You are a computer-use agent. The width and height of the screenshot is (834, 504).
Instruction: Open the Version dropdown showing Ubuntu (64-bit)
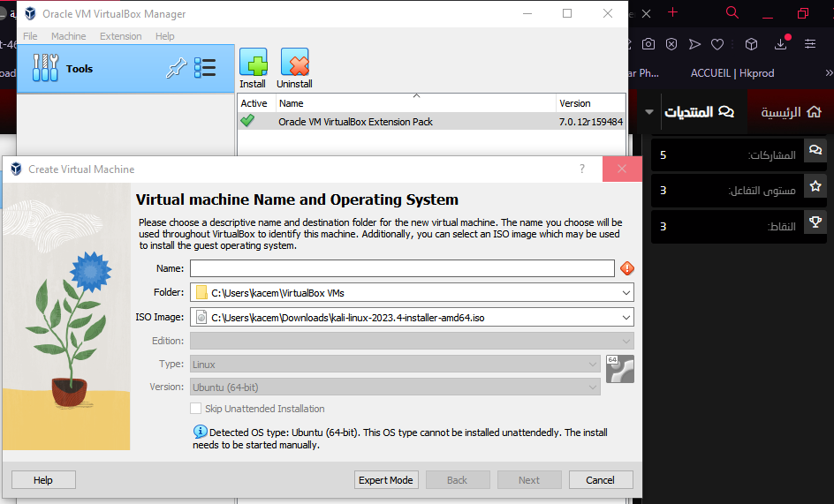(395, 387)
